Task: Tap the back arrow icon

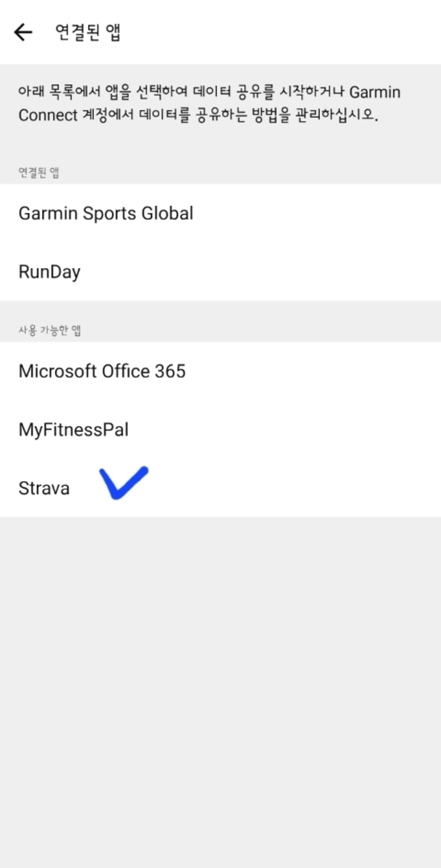Action: [x=23, y=32]
